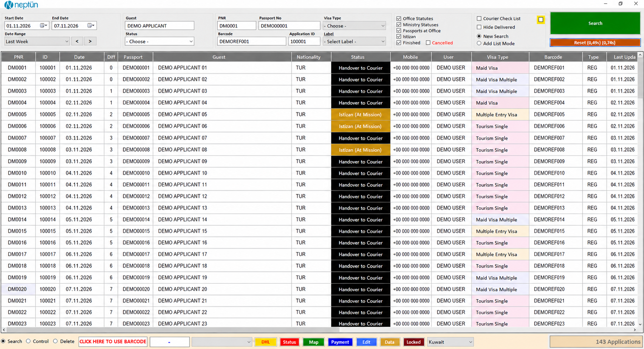Screen dimensions: 644x349
Task: Click the green Search button
Action: [x=595, y=23]
